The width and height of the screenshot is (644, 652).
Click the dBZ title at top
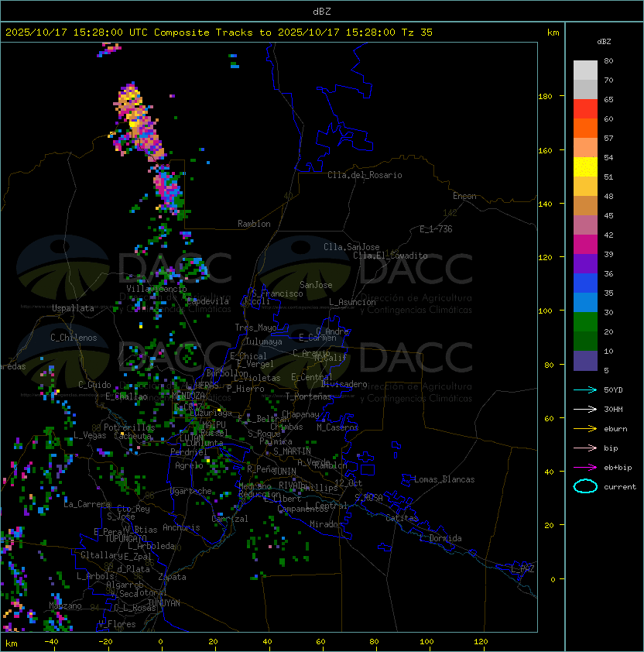click(x=322, y=11)
